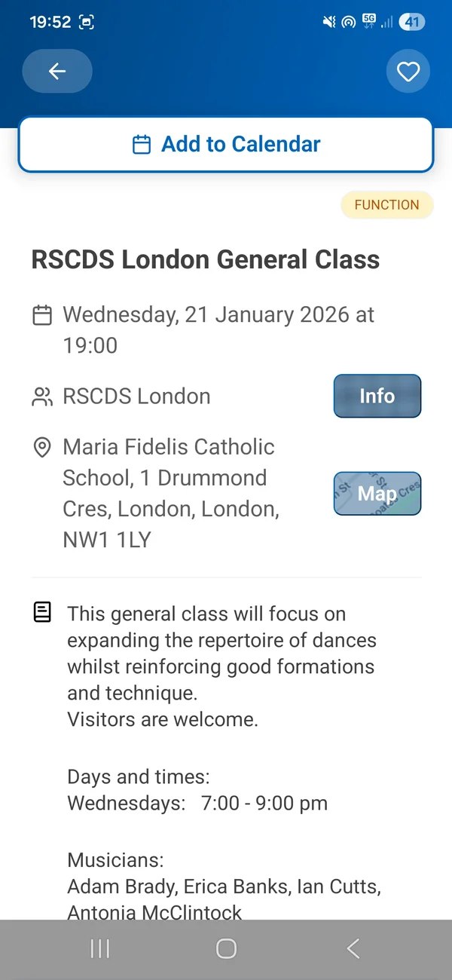The width and height of the screenshot is (452, 980).
Task: Tap the battery indicator showing 41
Action: (411, 22)
